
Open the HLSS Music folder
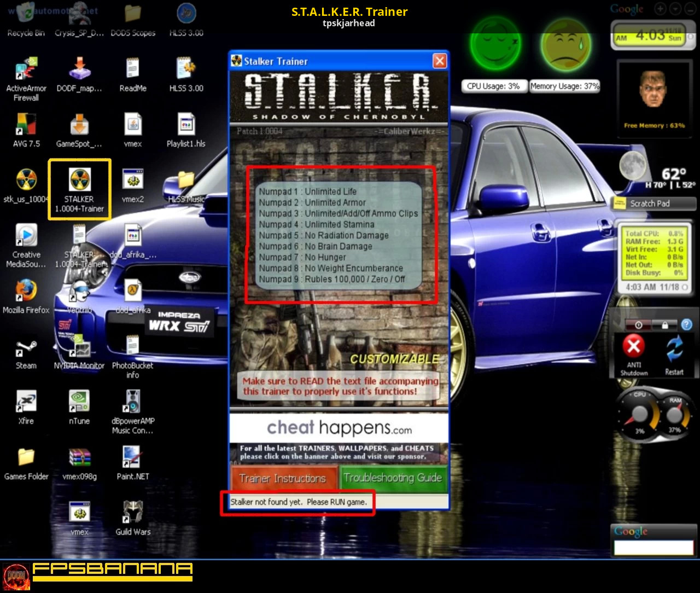click(186, 187)
